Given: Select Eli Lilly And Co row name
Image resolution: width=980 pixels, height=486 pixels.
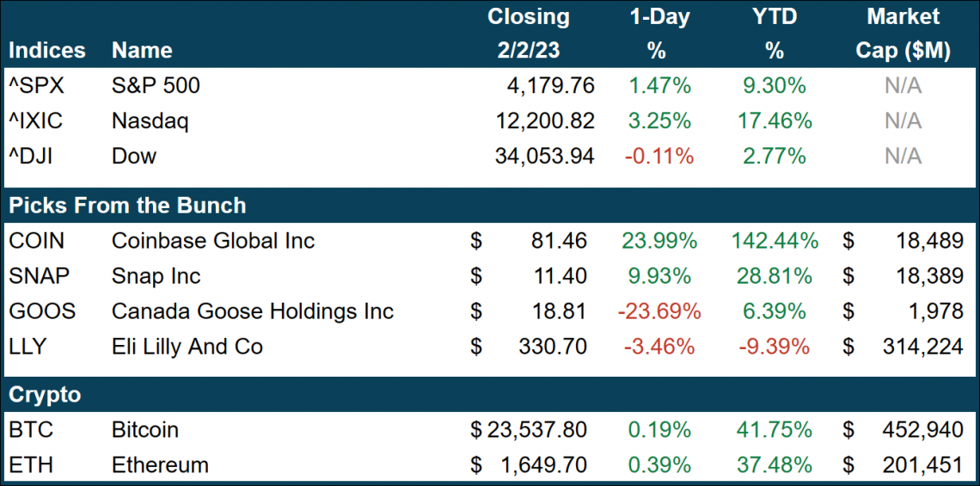Looking at the screenshot, I should click(x=187, y=347).
